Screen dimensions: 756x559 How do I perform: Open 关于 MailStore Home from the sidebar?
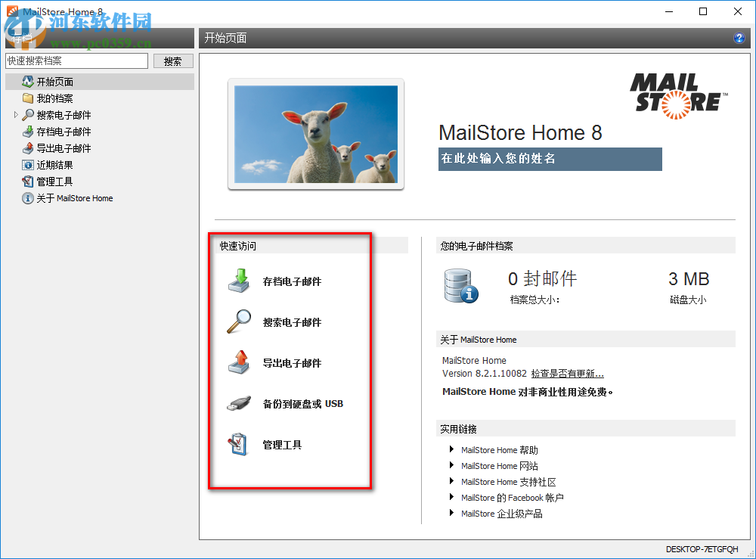coord(67,197)
